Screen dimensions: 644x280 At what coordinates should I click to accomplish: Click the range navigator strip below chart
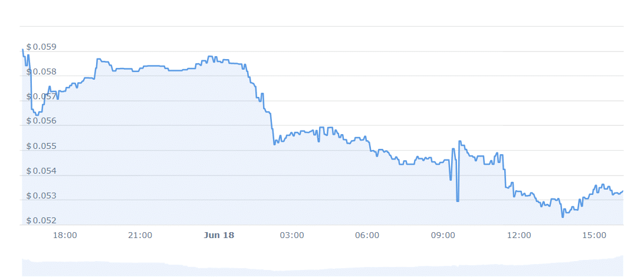[x=322, y=266]
